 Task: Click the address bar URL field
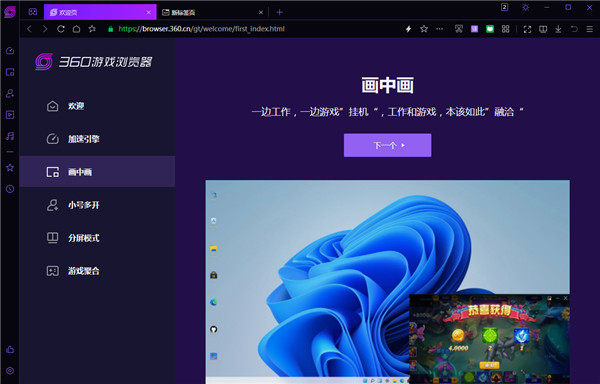click(253, 29)
